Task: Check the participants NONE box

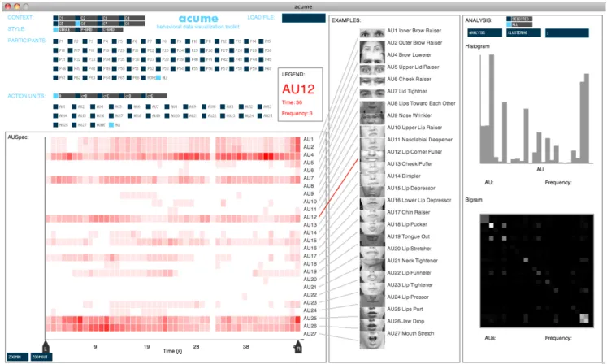Action: (x=144, y=78)
